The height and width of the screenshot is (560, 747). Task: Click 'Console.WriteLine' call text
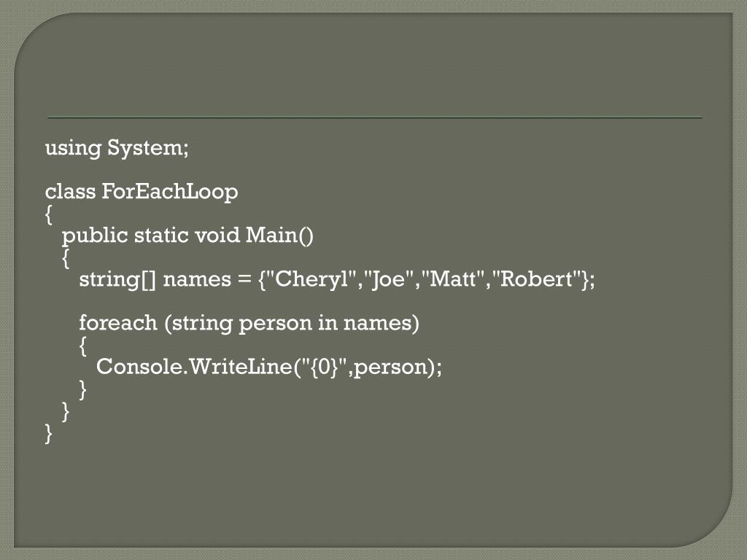(194, 367)
